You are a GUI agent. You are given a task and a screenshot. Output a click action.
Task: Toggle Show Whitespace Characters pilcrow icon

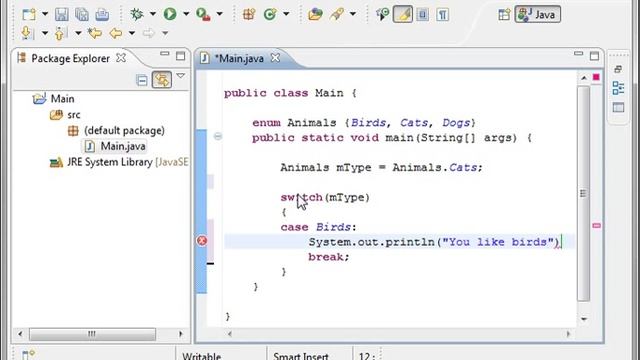pos(442,15)
